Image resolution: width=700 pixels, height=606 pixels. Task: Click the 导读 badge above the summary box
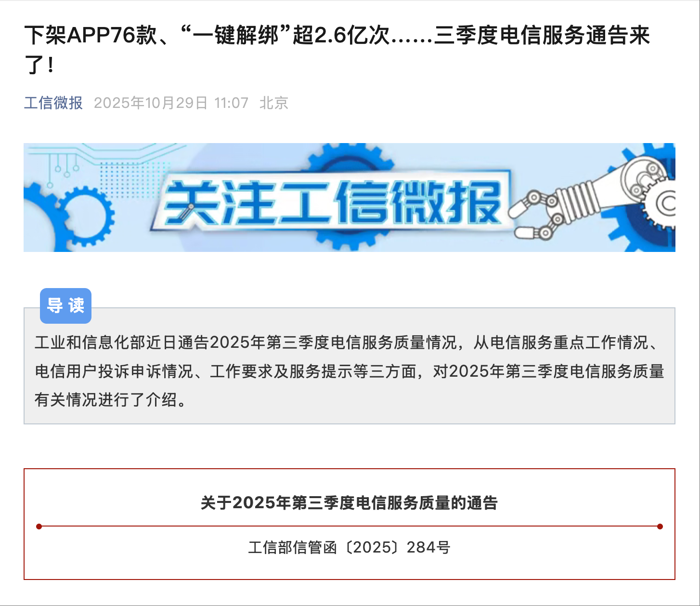click(66, 305)
